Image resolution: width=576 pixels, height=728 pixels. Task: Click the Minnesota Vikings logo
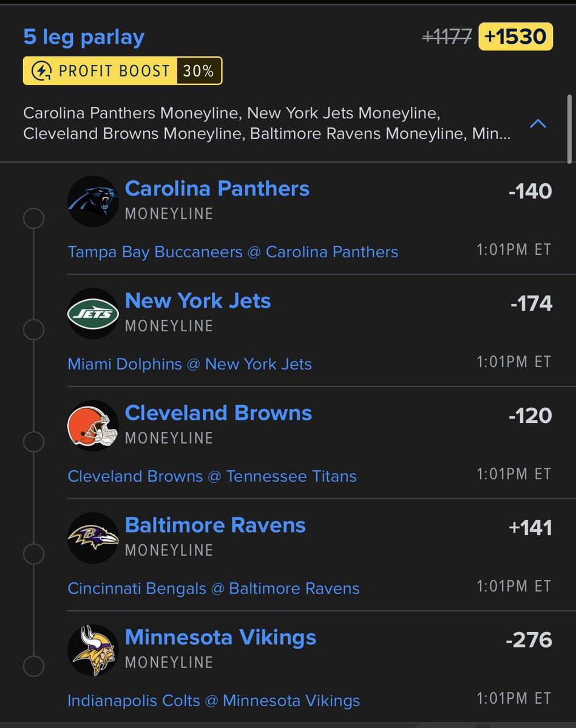[93, 650]
